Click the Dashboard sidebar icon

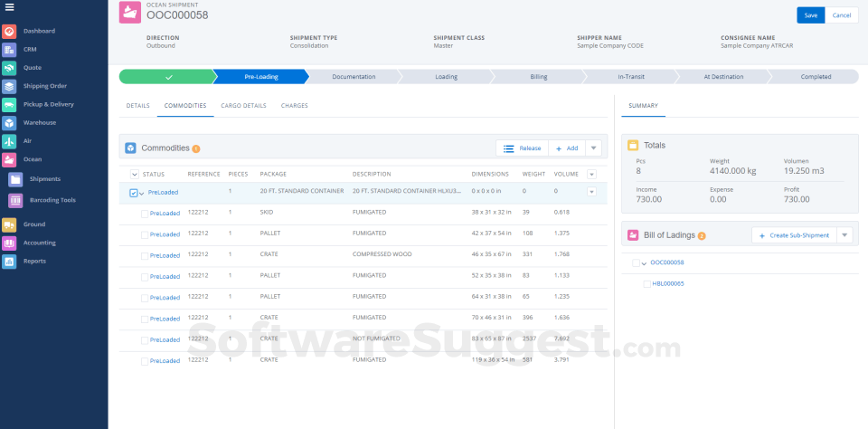pyautogui.click(x=9, y=31)
